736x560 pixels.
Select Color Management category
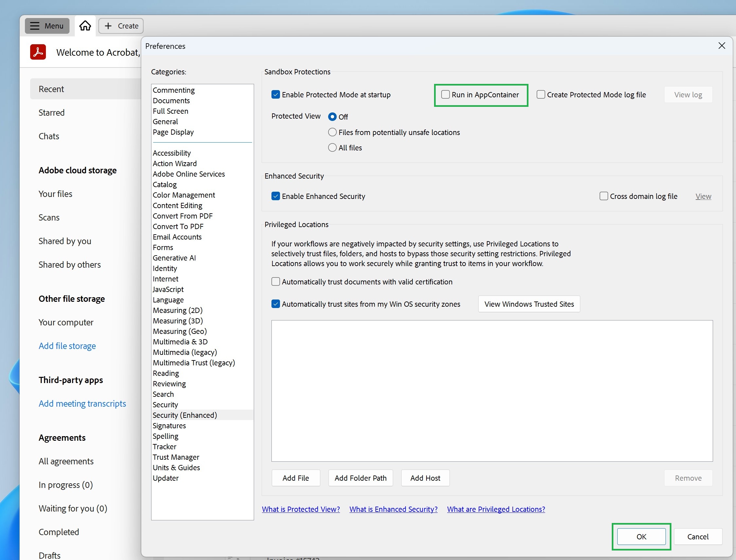tap(202, 195)
